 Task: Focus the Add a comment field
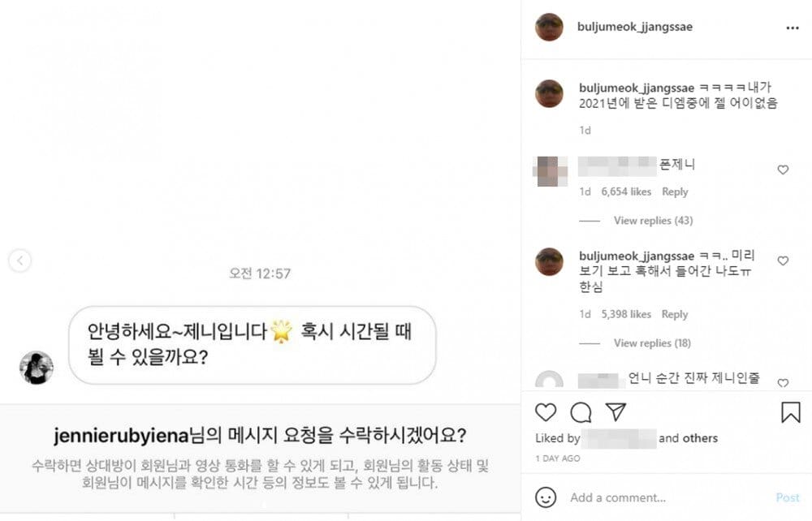coord(666,497)
